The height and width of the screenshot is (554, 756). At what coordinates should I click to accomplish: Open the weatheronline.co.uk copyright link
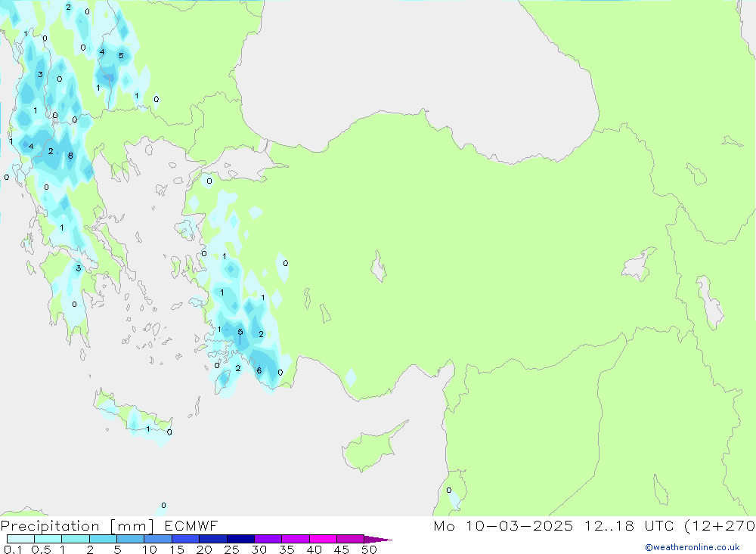[x=692, y=547]
